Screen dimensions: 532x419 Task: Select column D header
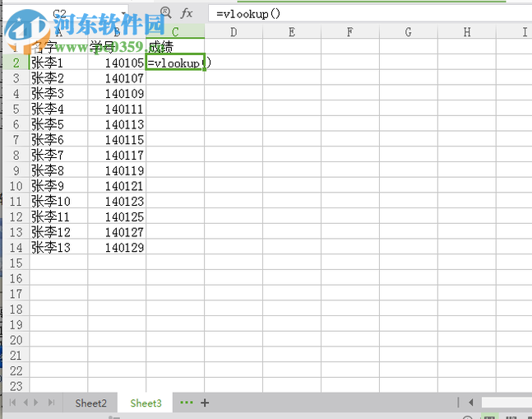pos(234,32)
